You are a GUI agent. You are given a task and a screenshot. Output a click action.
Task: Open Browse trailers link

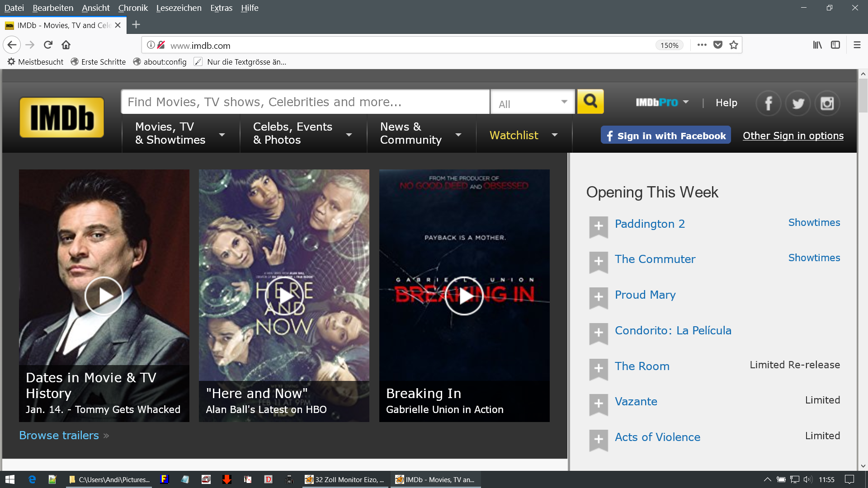click(59, 435)
